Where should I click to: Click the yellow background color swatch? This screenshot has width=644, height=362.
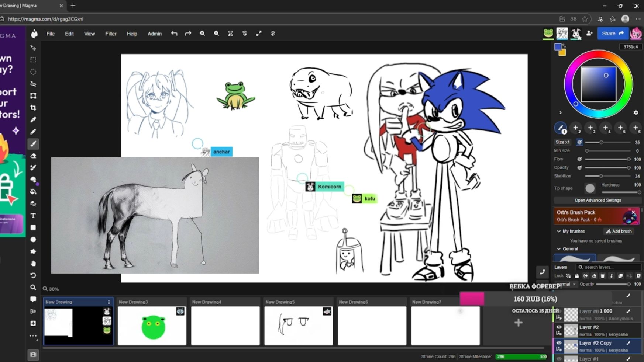(x=562, y=53)
